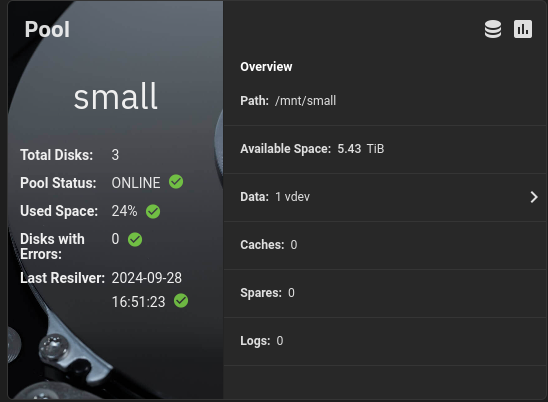Click the Overview heading
The width and height of the screenshot is (548, 402).
[x=266, y=67]
